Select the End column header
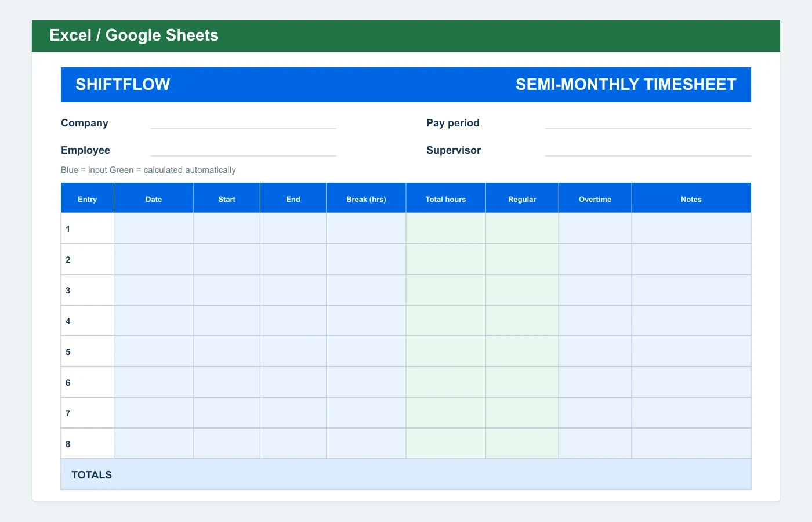 click(x=293, y=198)
